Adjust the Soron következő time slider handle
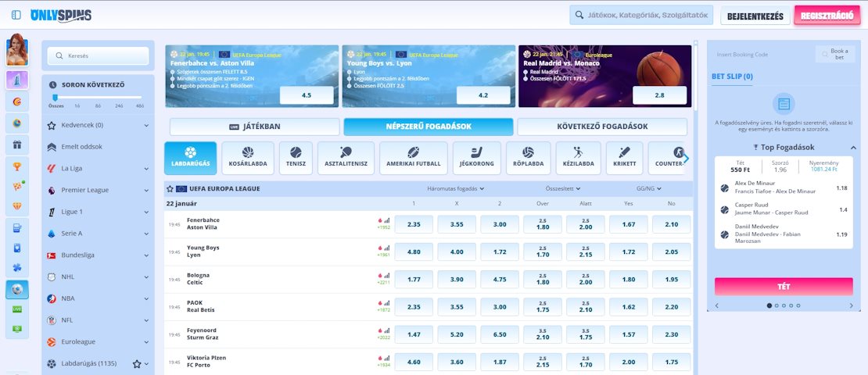868x375 pixels. 55,98
